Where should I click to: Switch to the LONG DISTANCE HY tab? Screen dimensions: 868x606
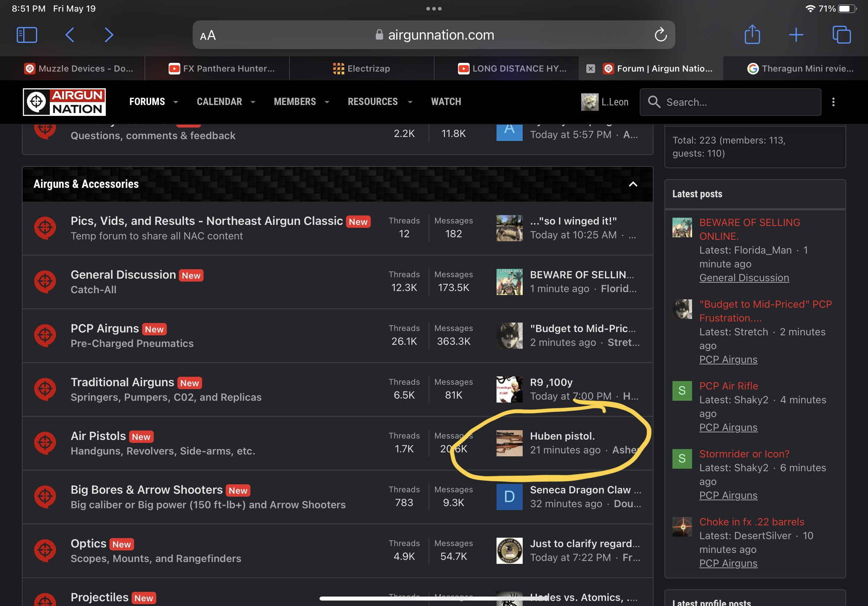507,68
